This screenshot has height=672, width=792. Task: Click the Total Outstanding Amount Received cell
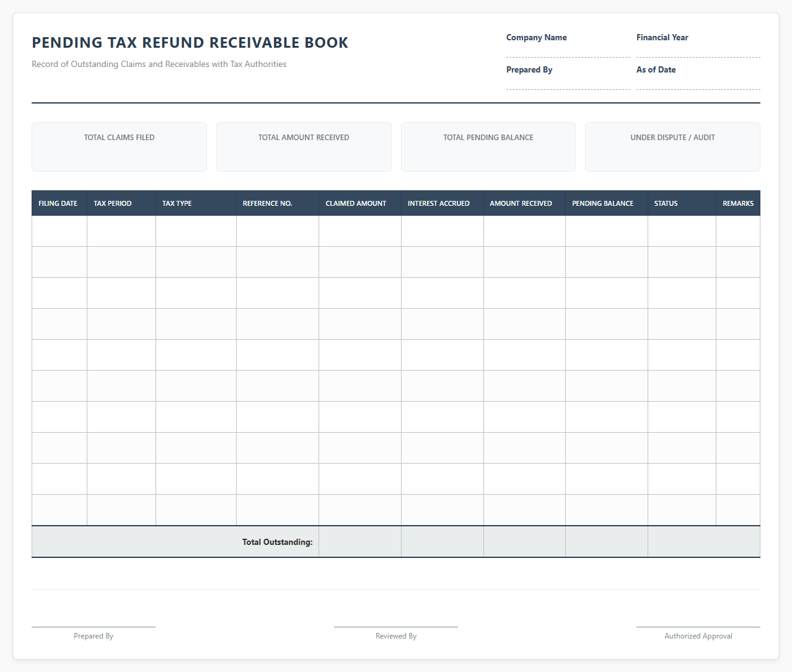[524, 542]
